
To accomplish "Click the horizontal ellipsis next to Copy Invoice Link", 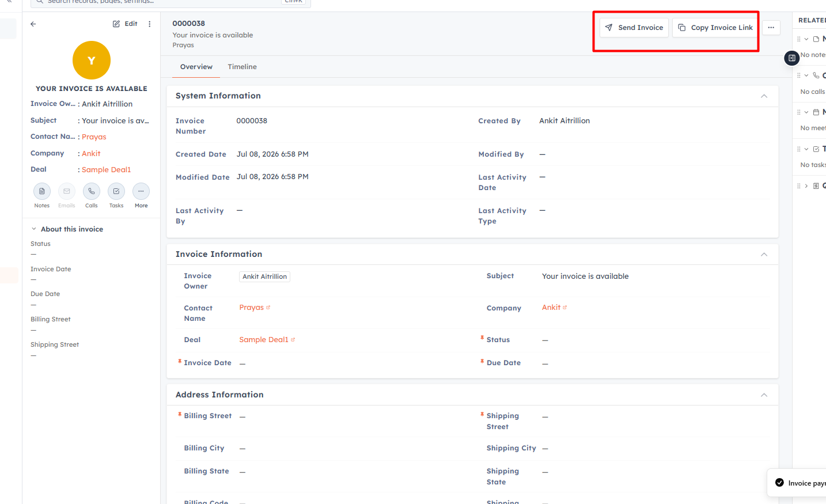I will pos(771,28).
